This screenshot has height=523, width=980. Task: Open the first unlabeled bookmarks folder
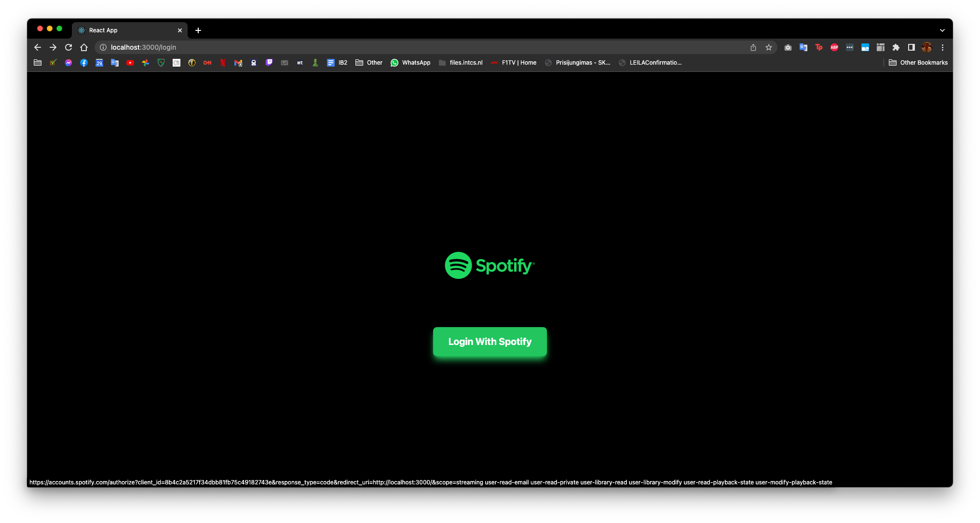pyautogui.click(x=38, y=63)
